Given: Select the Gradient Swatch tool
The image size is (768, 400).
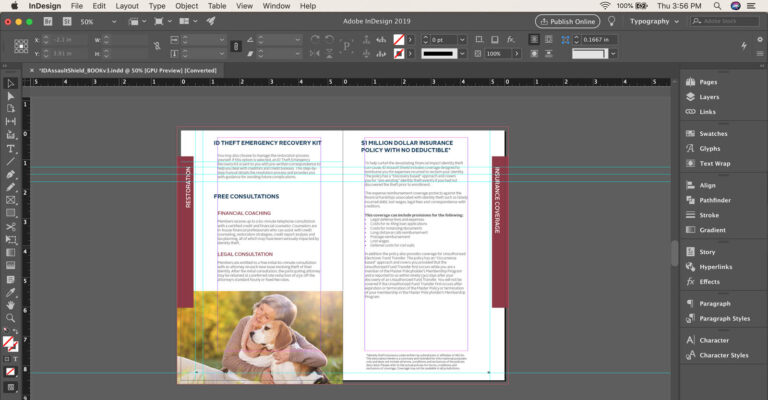Looking at the screenshot, I should 10,253.
